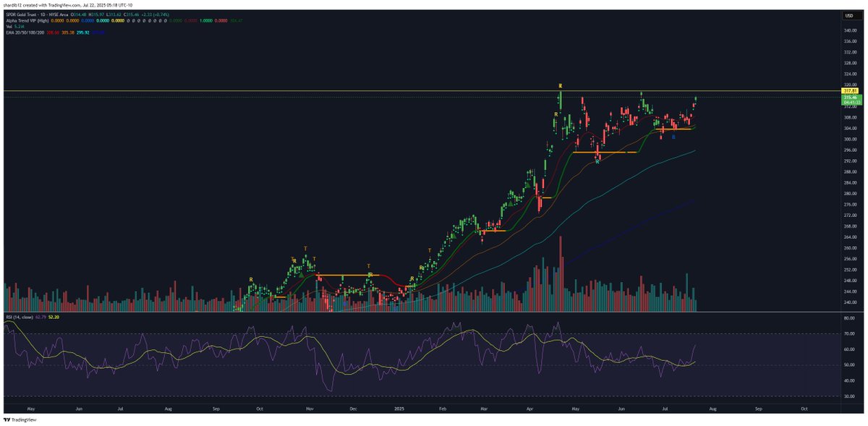Click the Apr label on time axis
The width and height of the screenshot is (868, 426).
[529, 409]
